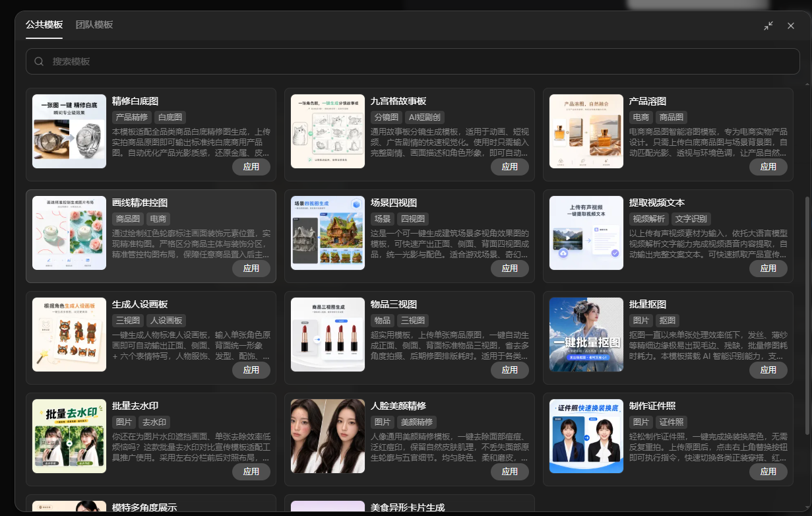Open the 制作证件照 thumbnail

[x=586, y=436]
